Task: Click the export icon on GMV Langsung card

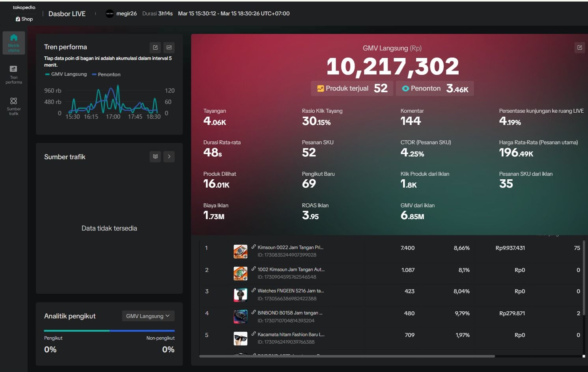Action: (x=580, y=48)
